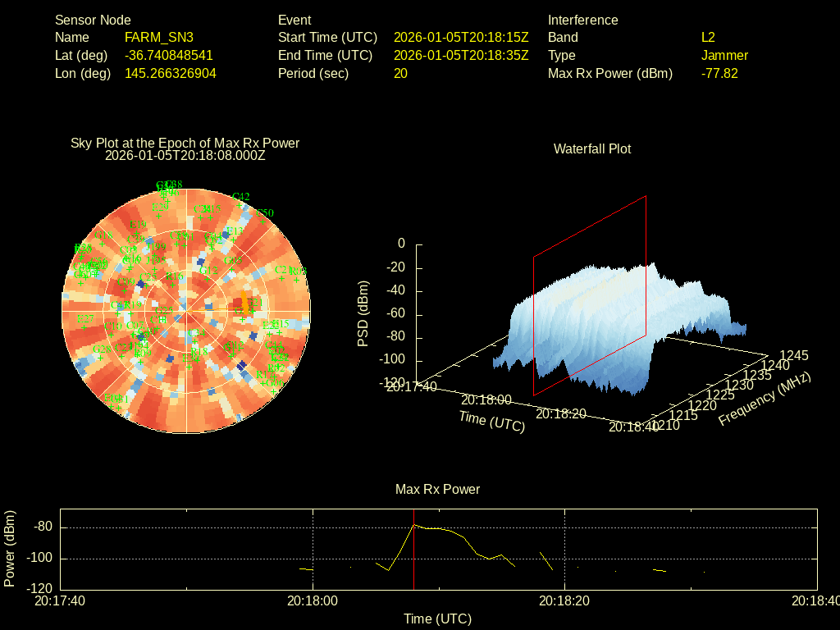This screenshot has width=840, height=630.
Task: Click the event Start Time value
Action: coord(461,37)
